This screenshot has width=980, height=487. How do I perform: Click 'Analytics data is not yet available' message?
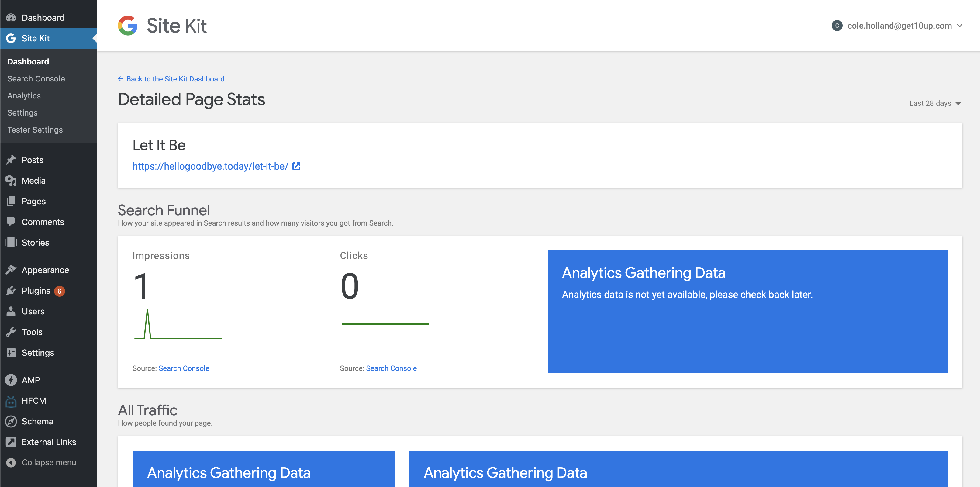click(x=687, y=295)
